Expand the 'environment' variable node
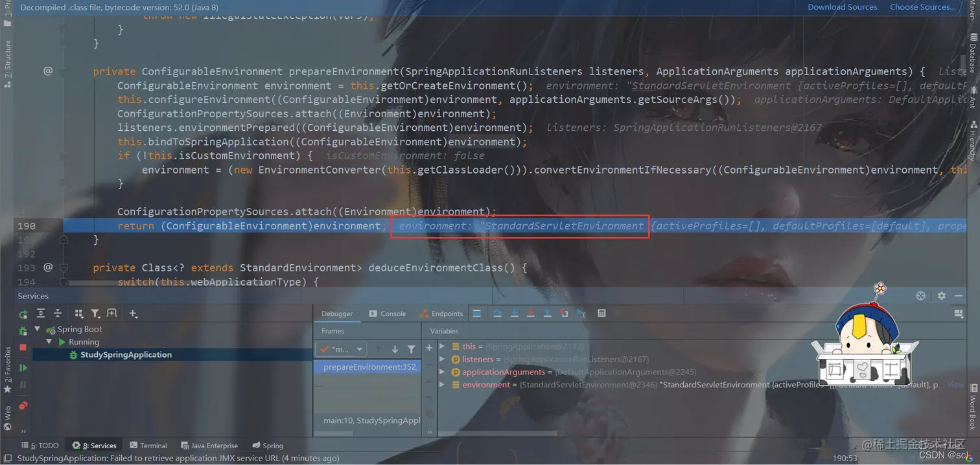Image resolution: width=980 pixels, height=465 pixels. 442,385
